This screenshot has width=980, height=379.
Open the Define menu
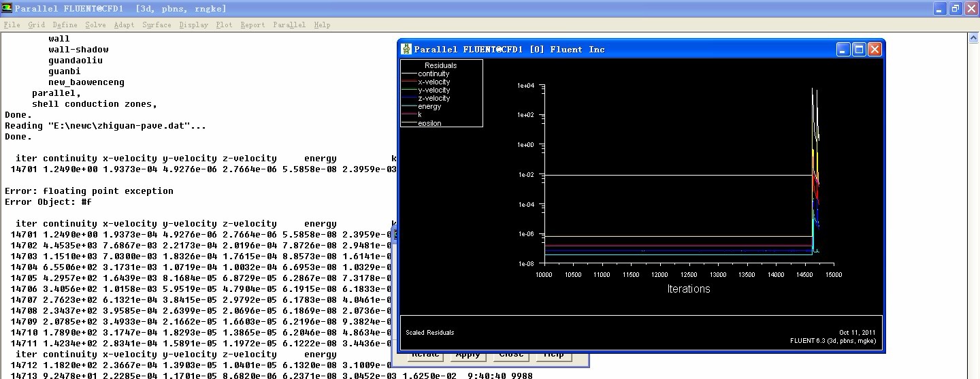click(x=65, y=24)
